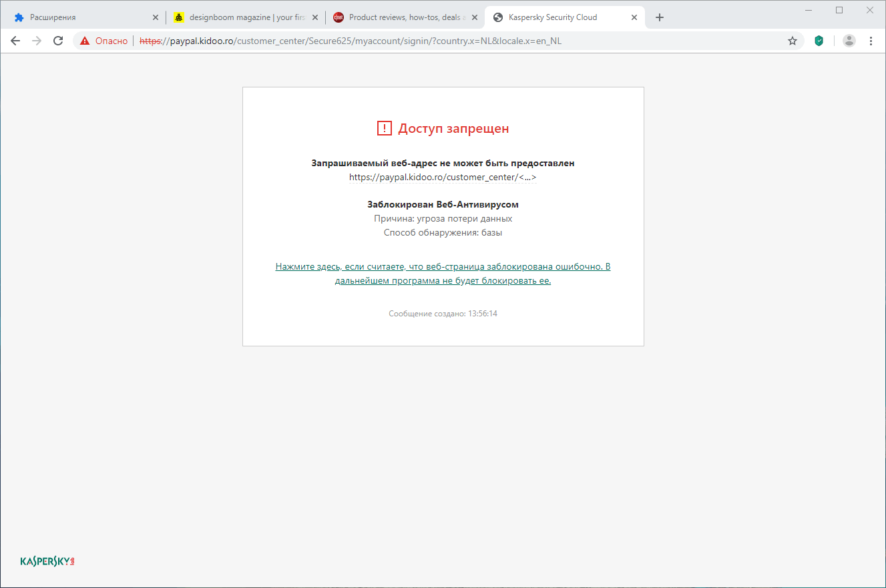The height and width of the screenshot is (588, 886).
Task: Switch to the designboom magazine tab
Action: coord(246,18)
